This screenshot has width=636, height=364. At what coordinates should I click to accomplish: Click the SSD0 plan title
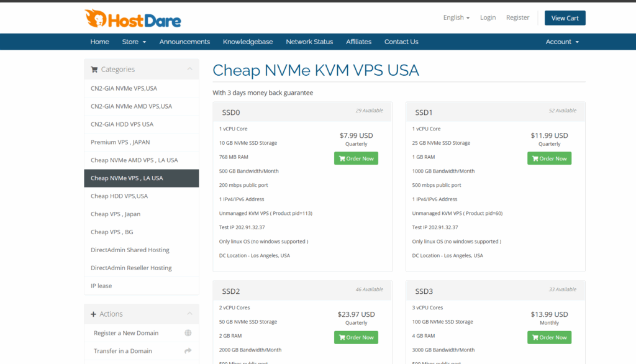pos(231,112)
